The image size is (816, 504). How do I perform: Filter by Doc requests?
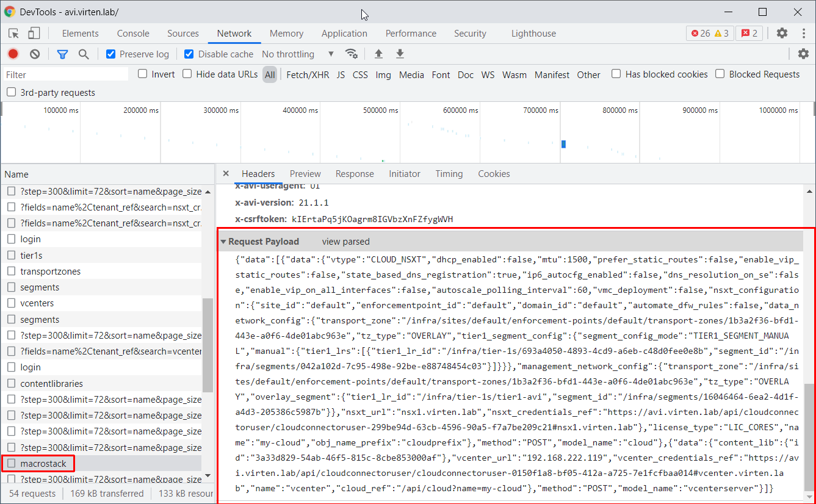point(466,74)
